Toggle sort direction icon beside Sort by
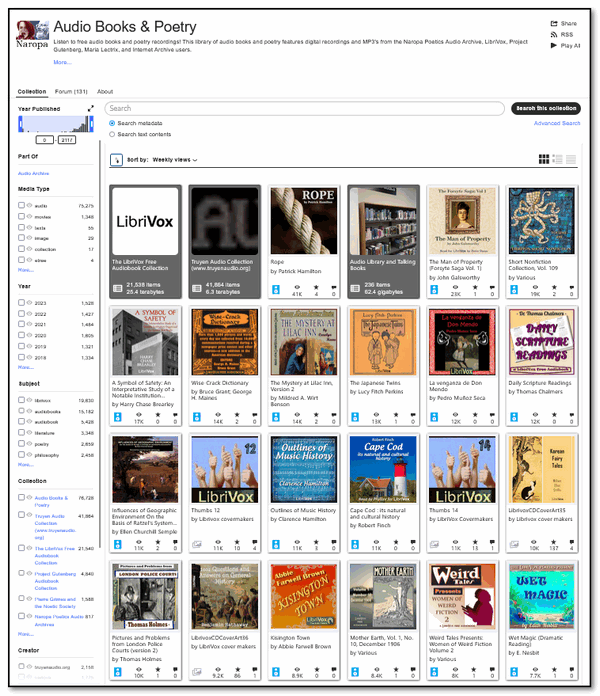 (x=116, y=160)
